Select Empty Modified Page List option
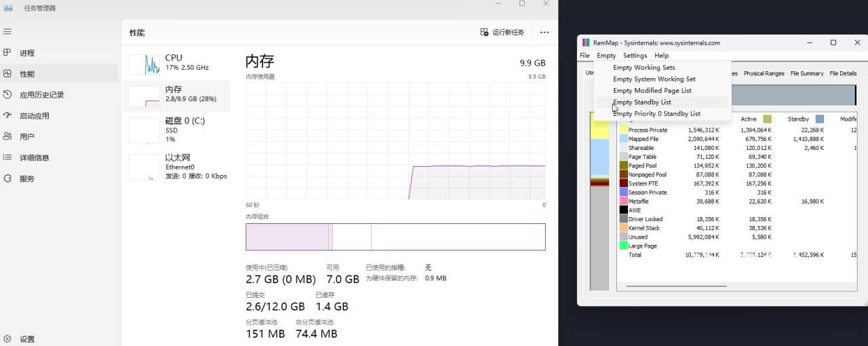This screenshot has height=346, width=868. [652, 91]
